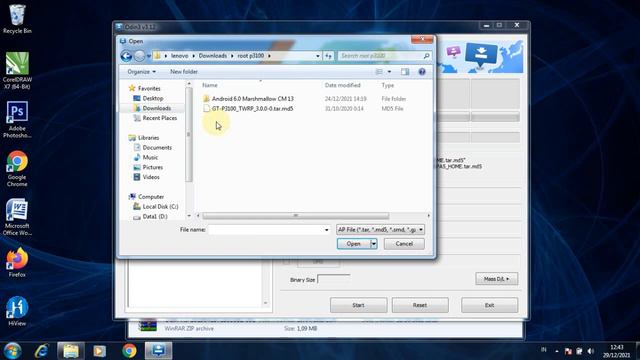Sort by Date modified column header
The image size is (640, 360).
click(342, 85)
